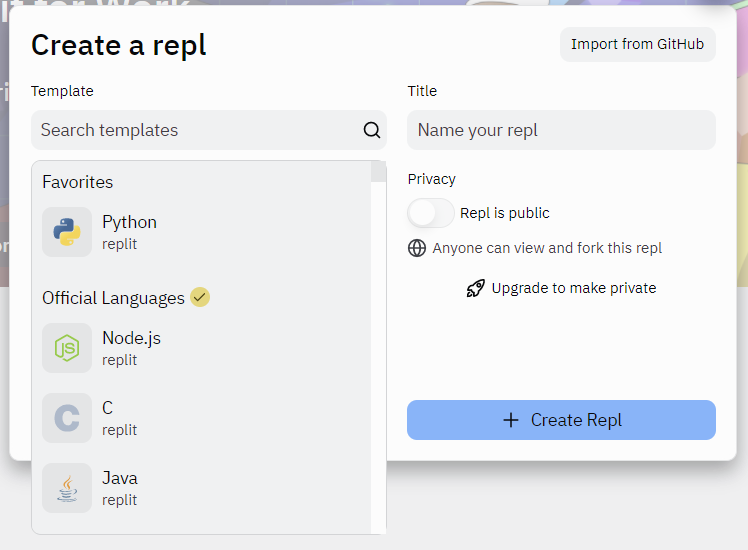Image resolution: width=748 pixels, height=550 pixels.
Task: Click the rocket upgrade icon
Action: tap(476, 288)
